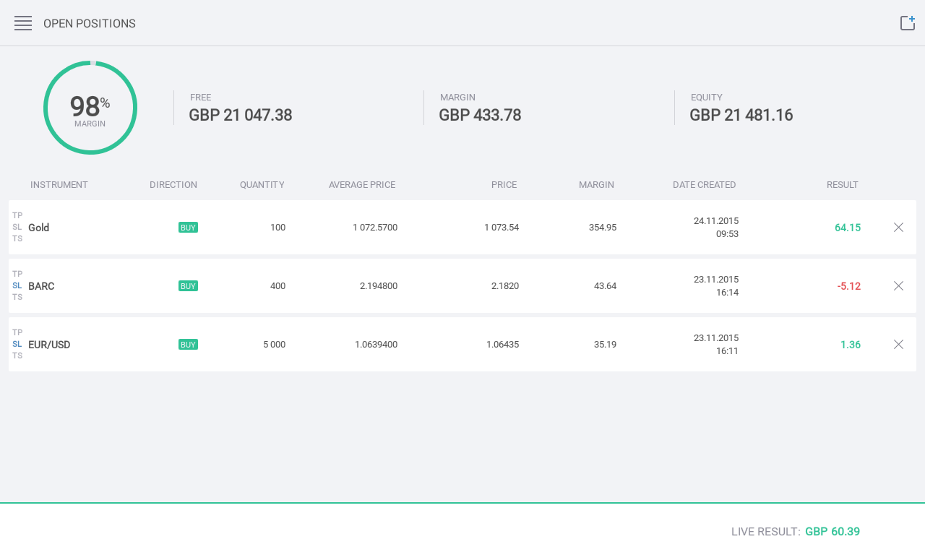Viewport: 925px width, 560px height.
Task: Click the Equity GBP 21 481.16 value
Action: (741, 116)
